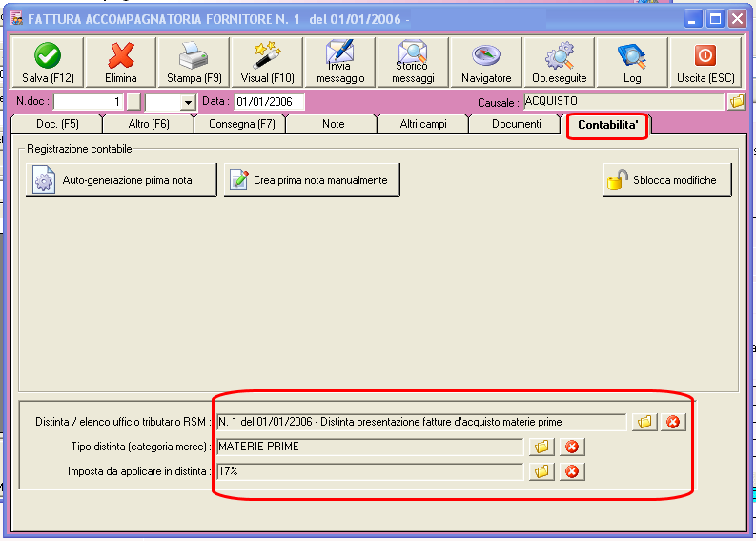This screenshot has height=541, width=756.
Task: Open preview with Visual (F10)
Action: coord(267,63)
